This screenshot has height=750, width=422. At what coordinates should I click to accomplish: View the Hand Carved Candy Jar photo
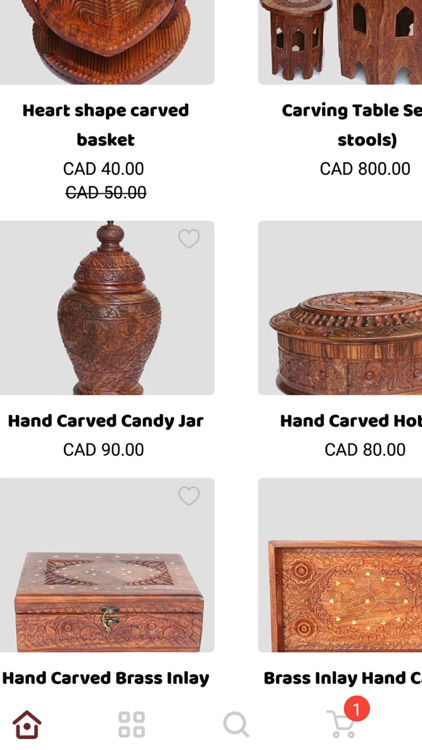coord(107,308)
